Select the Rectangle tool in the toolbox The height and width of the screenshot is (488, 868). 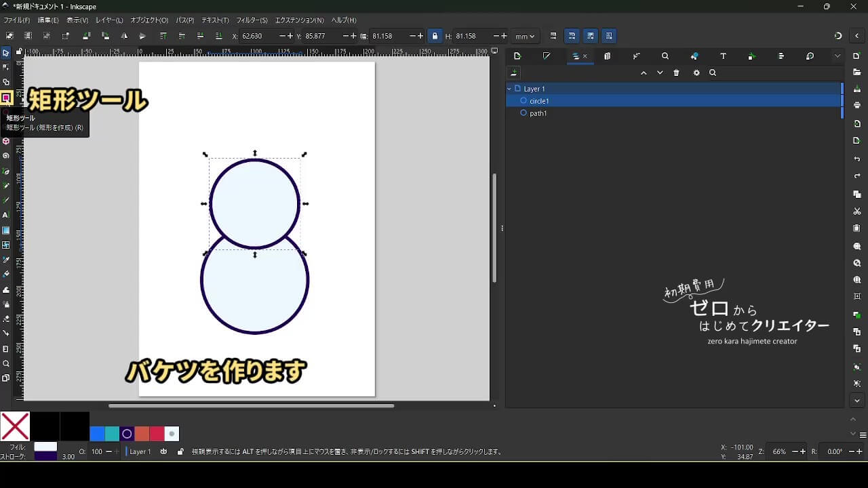point(6,98)
